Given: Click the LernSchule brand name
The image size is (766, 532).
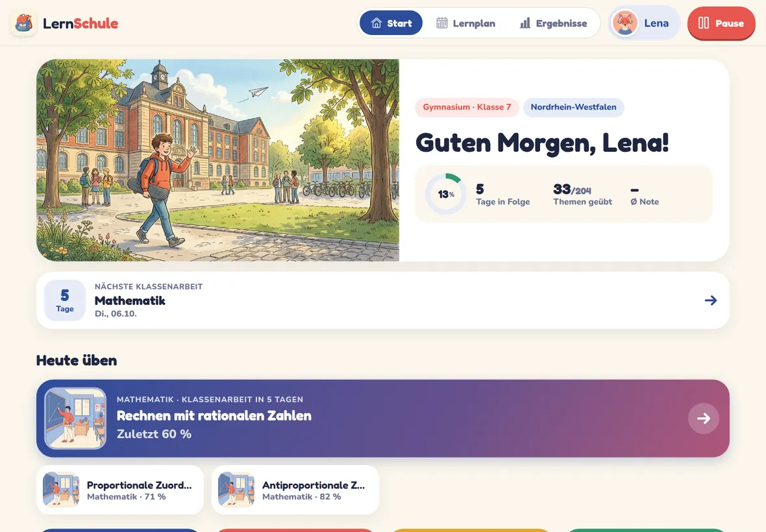Looking at the screenshot, I should tap(80, 23).
